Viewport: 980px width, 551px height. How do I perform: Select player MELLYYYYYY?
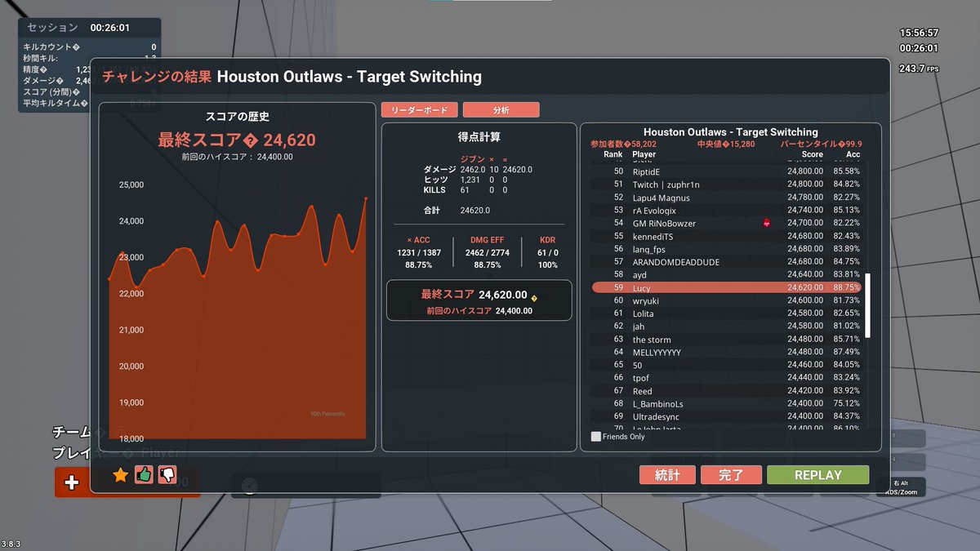(726, 352)
